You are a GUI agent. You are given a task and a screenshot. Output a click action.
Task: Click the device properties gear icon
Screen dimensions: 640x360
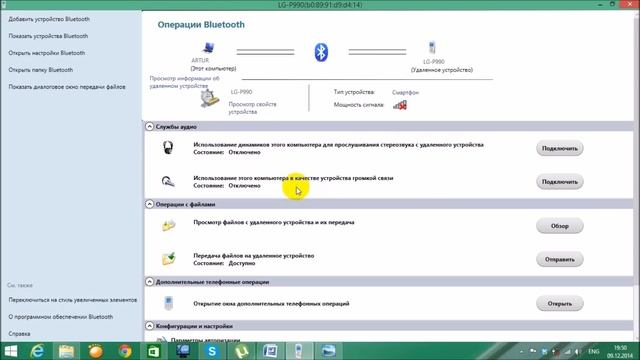tap(210, 98)
